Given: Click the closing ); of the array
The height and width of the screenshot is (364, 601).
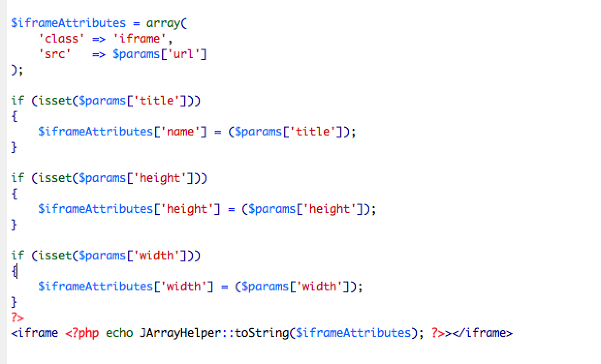Looking at the screenshot, I should [17, 70].
